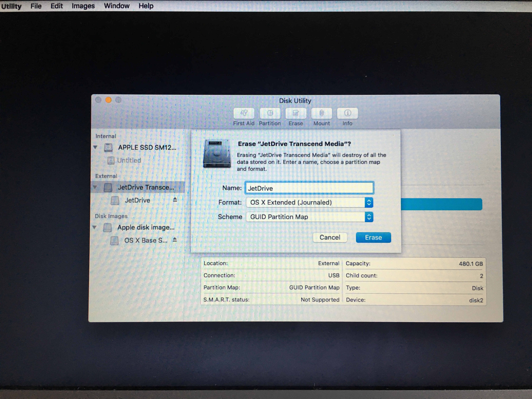This screenshot has width=532, height=399.
Task: Click the minimize window button
Action: click(108, 100)
